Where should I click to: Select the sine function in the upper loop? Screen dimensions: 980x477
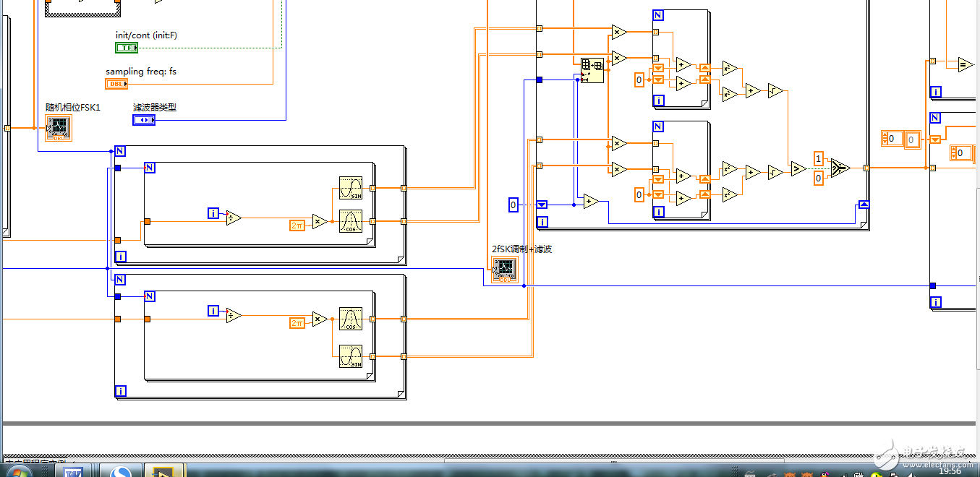[x=351, y=188]
